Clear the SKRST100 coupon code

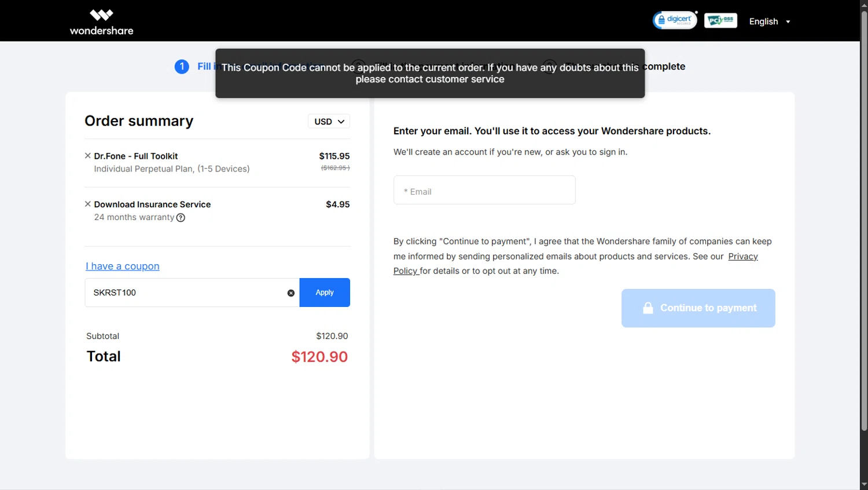click(291, 293)
